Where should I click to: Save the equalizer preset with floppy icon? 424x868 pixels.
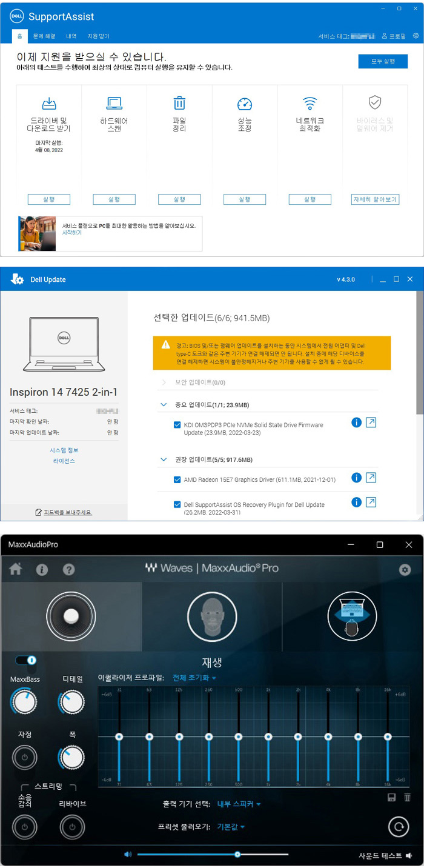[392, 797]
